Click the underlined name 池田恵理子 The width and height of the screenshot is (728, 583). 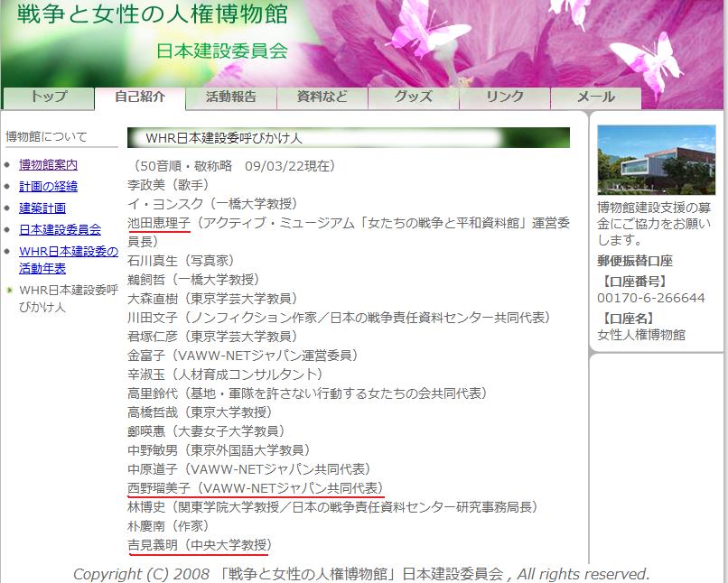click(x=159, y=223)
